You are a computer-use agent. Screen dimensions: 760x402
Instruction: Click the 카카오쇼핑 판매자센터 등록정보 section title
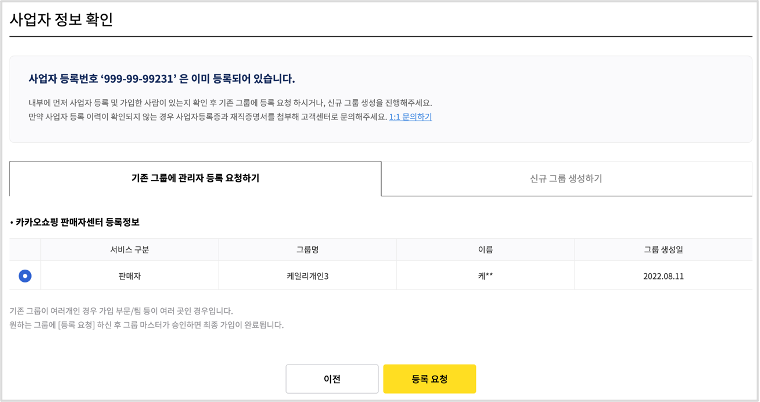click(x=77, y=221)
